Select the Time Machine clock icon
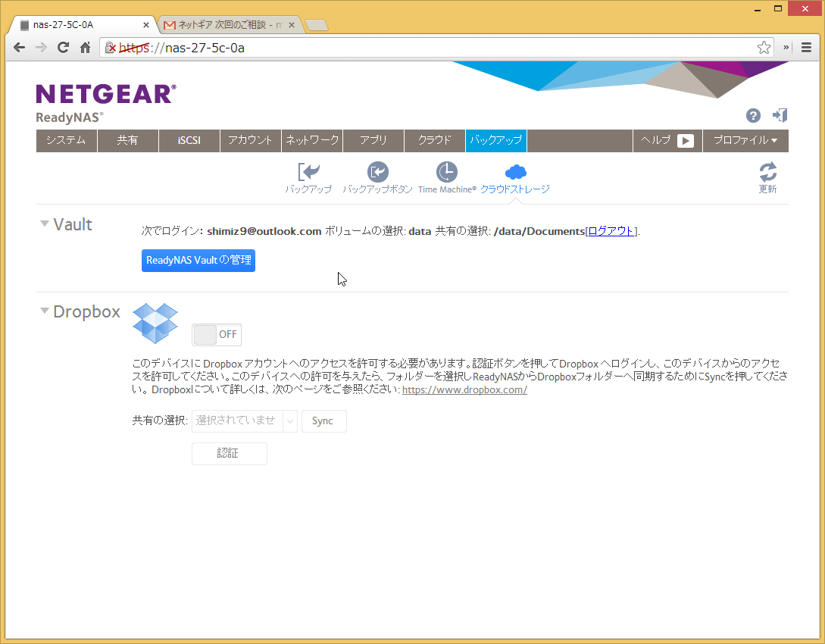 447,172
